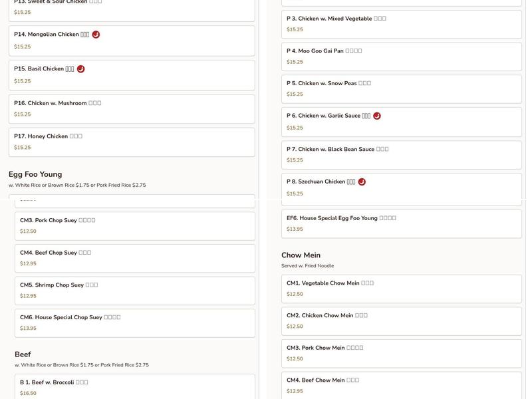Choose CM3. Pork Chop Suey
The image size is (532, 399).
pos(134,225)
